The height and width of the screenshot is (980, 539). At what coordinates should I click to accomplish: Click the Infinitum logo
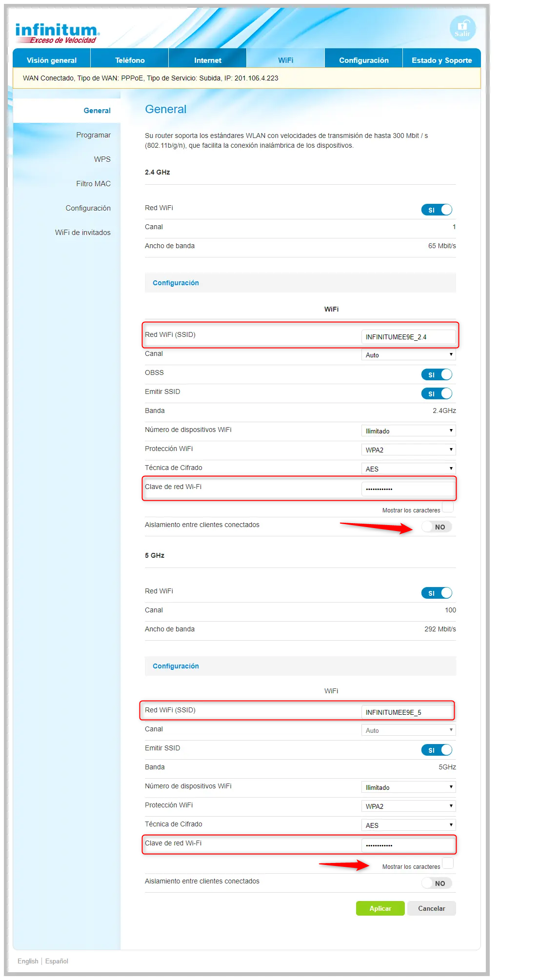click(x=57, y=33)
